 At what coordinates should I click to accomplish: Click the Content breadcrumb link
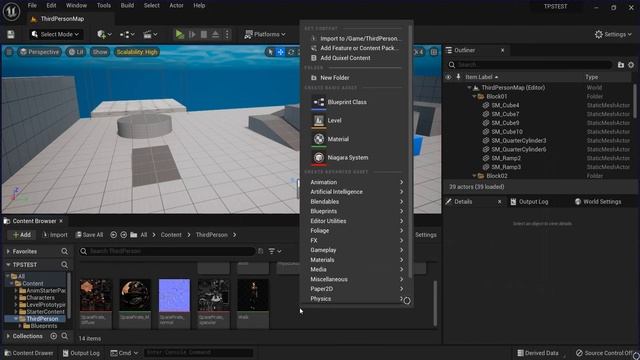(171, 235)
